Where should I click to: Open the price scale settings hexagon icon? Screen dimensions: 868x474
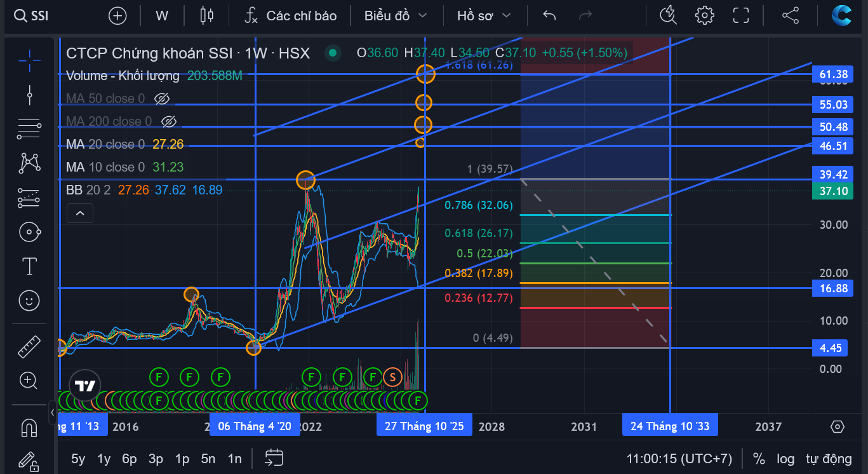(837, 426)
